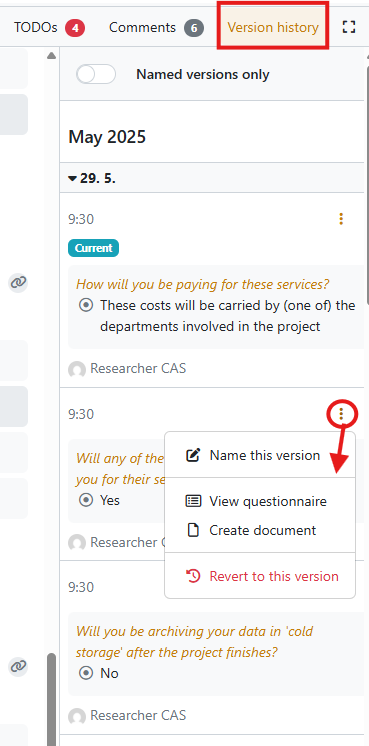The width and height of the screenshot is (369, 746).
Task: Open the TODOs tab
Action: [49, 28]
